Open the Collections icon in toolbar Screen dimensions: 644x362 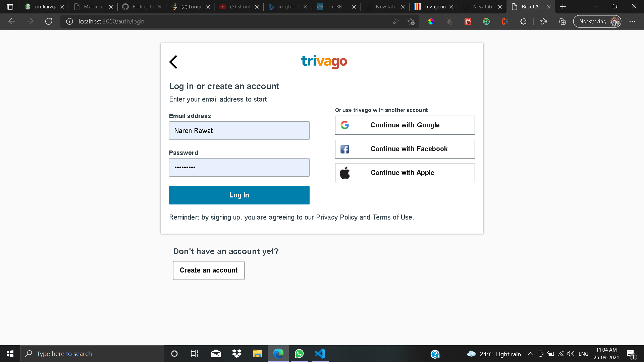pos(562,21)
